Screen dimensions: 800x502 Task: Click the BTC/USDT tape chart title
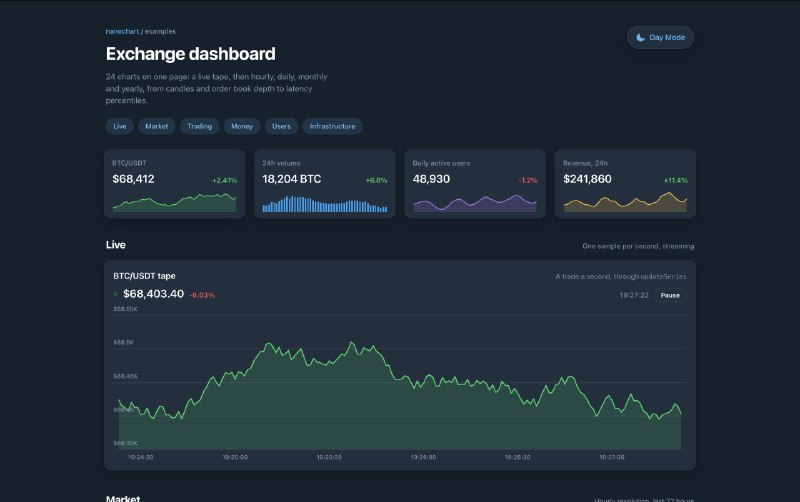pyautogui.click(x=144, y=276)
